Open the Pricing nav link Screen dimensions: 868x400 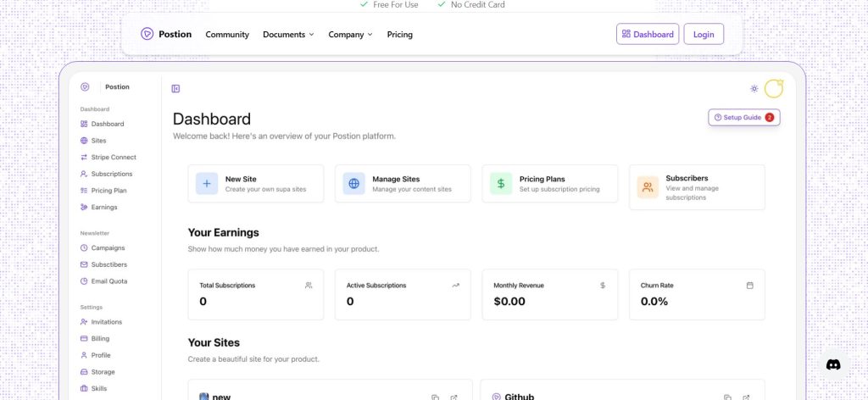tap(400, 34)
